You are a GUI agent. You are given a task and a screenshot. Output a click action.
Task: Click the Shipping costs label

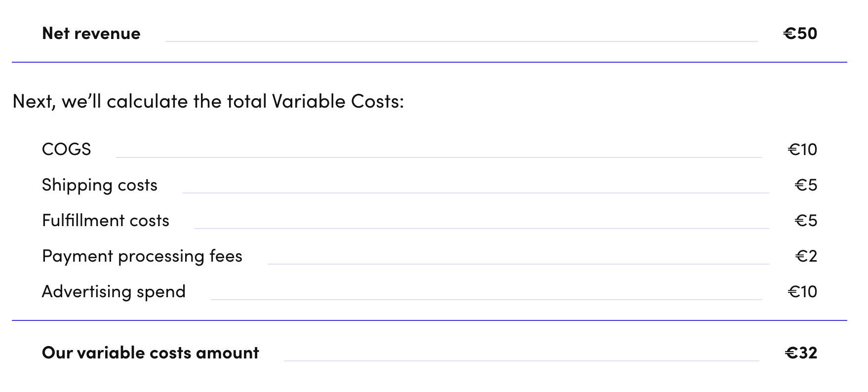pyautogui.click(x=100, y=185)
